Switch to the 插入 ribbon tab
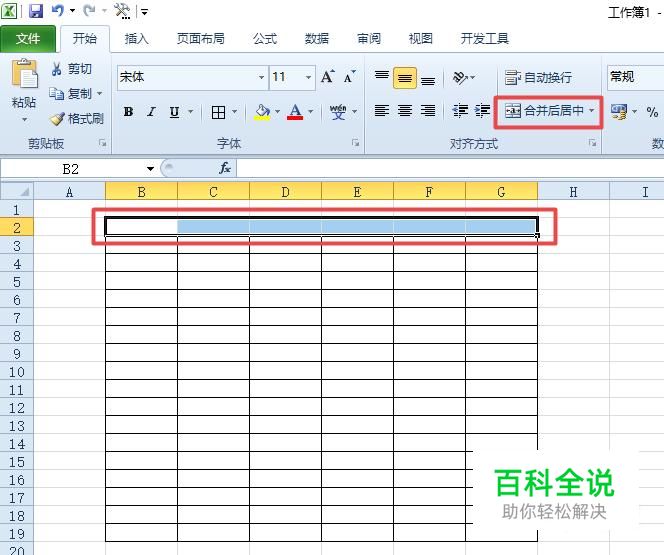 pyautogui.click(x=136, y=39)
